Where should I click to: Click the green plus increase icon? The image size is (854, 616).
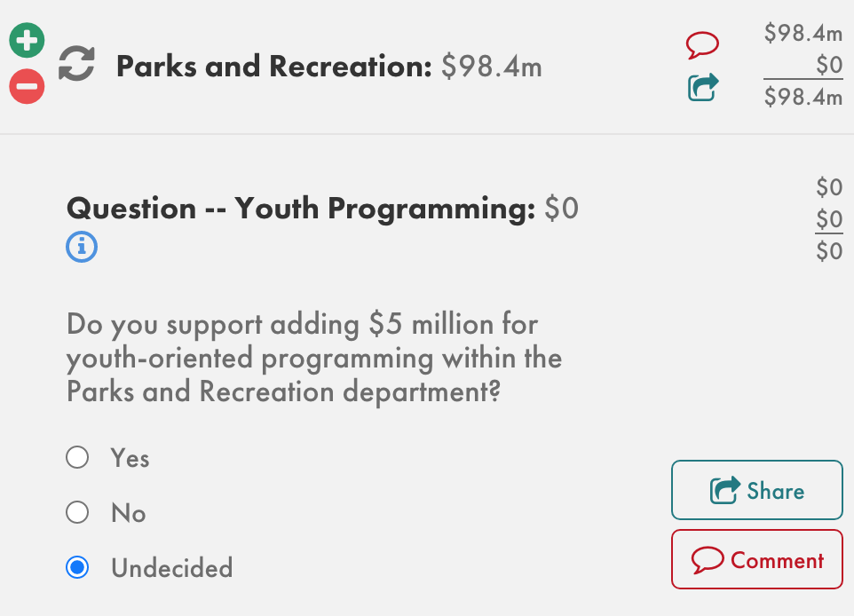(x=27, y=41)
